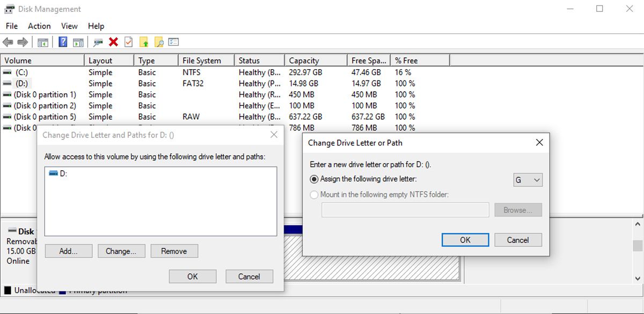Click the Change button

coord(121,251)
